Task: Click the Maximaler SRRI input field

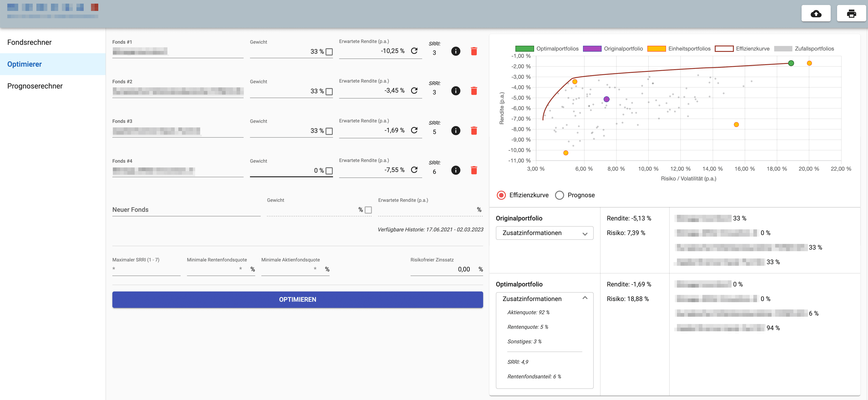Action: (146, 269)
